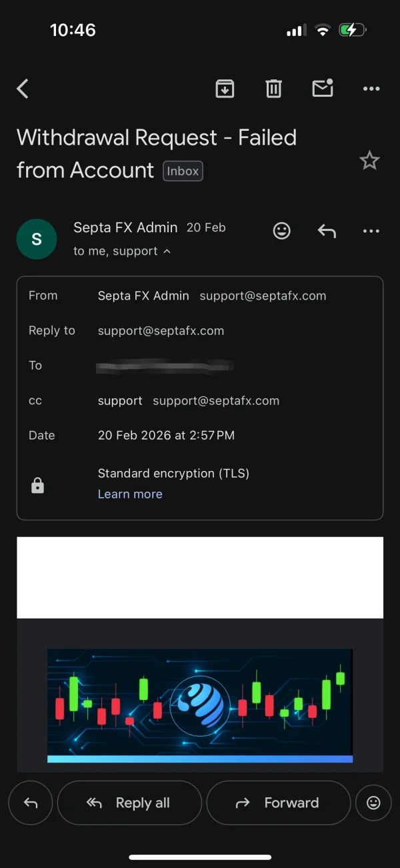
Task: Tap the TLS encryption lock icon
Action: click(x=38, y=486)
